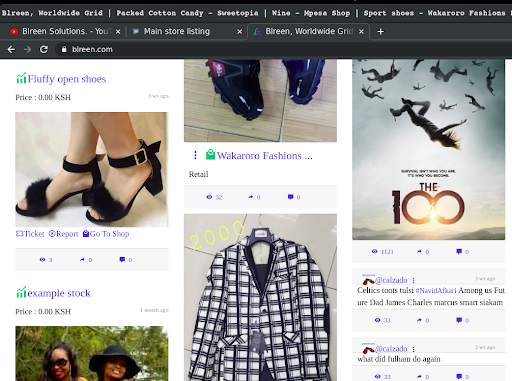512x381 pixels.
Task: Share the Wakaroro Fashions post
Action: [x=251, y=197]
